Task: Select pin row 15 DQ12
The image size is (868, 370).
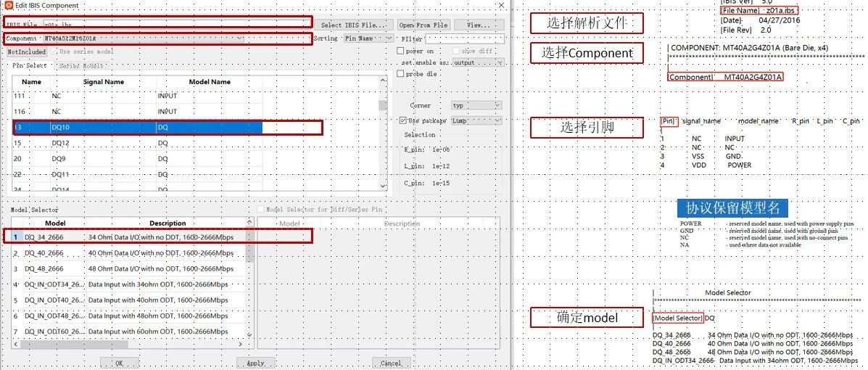Action: pyautogui.click(x=137, y=143)
